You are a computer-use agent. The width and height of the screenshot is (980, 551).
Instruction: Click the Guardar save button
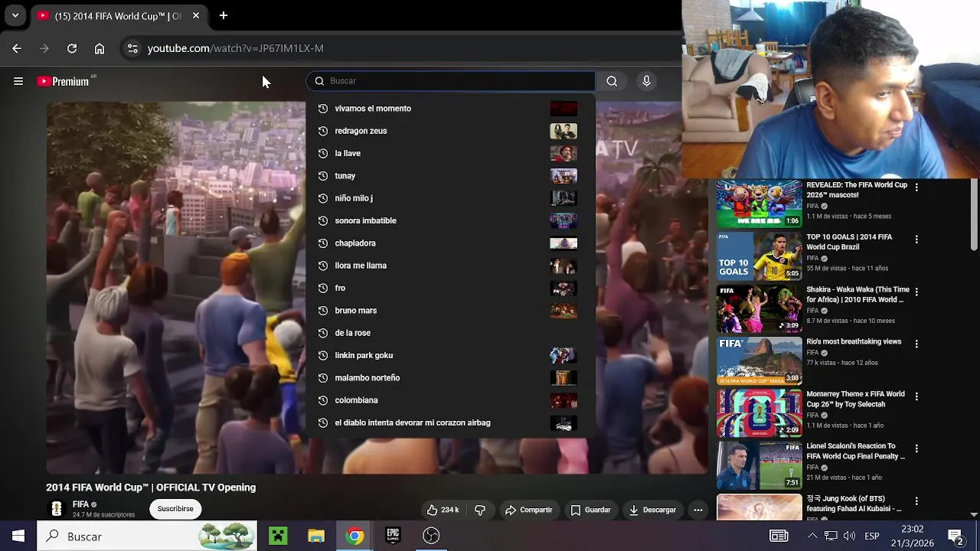click(590, 510)
